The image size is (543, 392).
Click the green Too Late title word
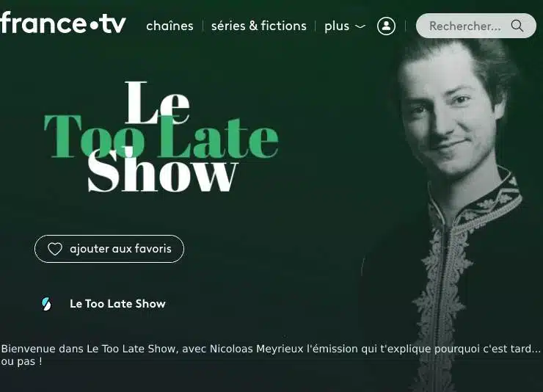tap(161, 137)
